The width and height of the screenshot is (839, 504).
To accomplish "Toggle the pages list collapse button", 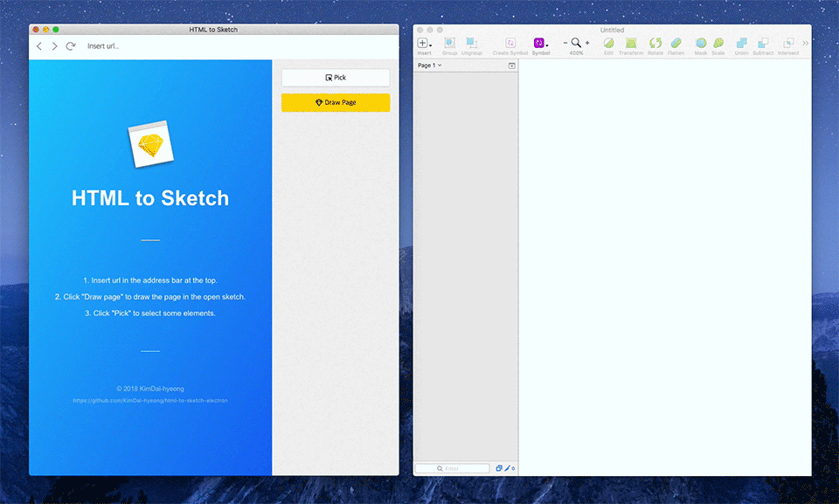I will [x=511, y=66].
